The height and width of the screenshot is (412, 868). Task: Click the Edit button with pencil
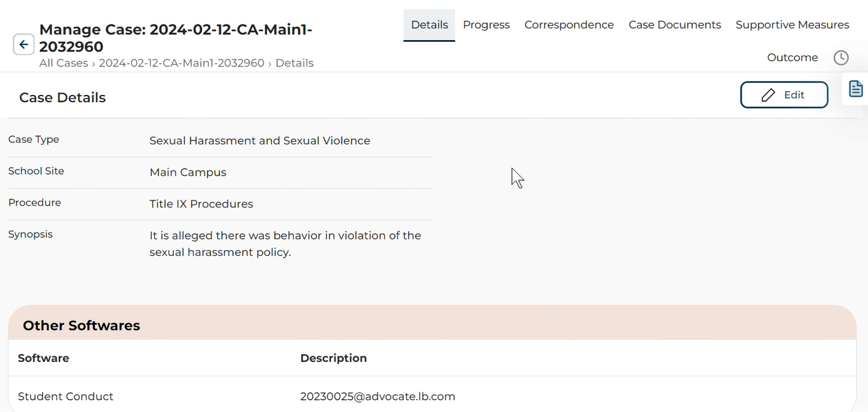coord(784,95)
